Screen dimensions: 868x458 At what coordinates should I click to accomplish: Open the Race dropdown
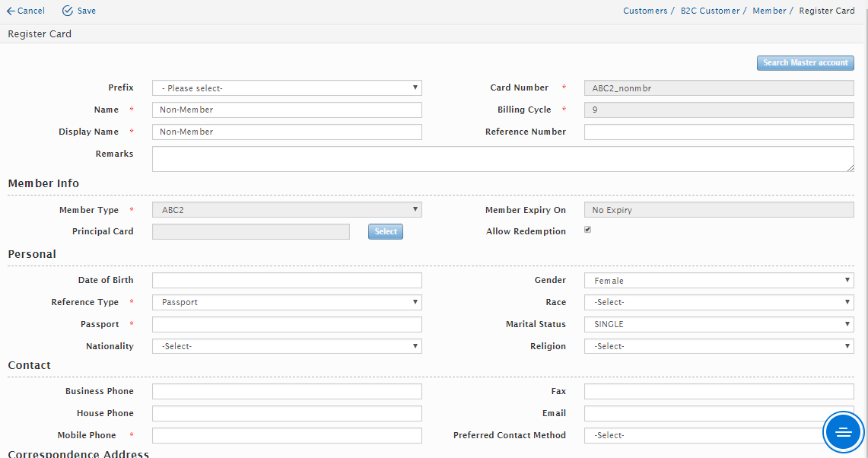click(719, 302)
